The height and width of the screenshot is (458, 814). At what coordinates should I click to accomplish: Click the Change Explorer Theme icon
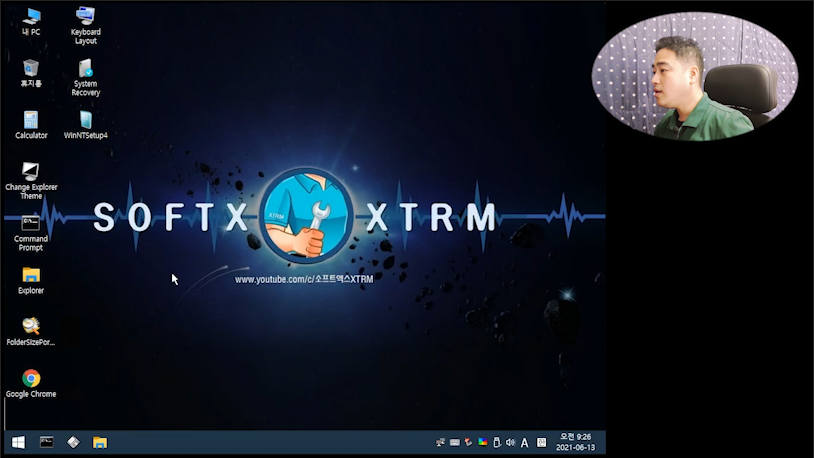(31, 181)
